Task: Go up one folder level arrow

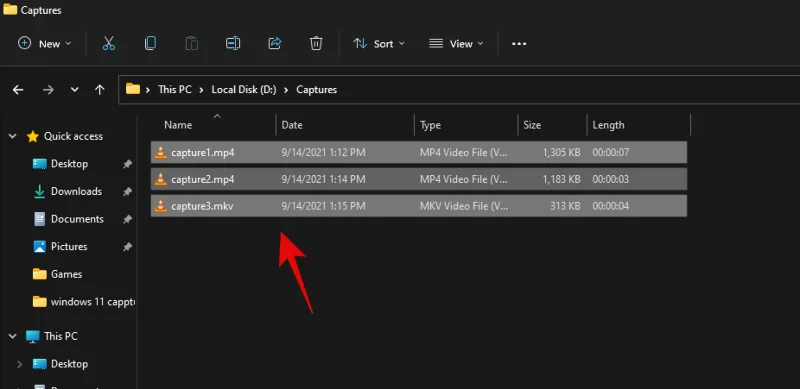Action: pyautogui.click(x=99, y=90)
